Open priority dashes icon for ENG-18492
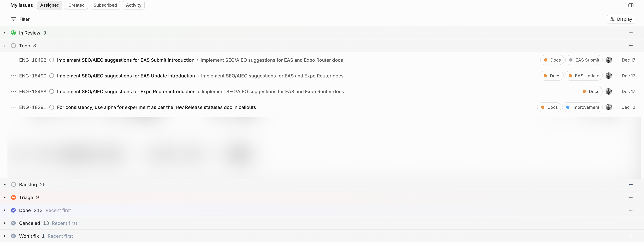Image resolution: width=644 pixels, height=244 pixels. [13, 60]
